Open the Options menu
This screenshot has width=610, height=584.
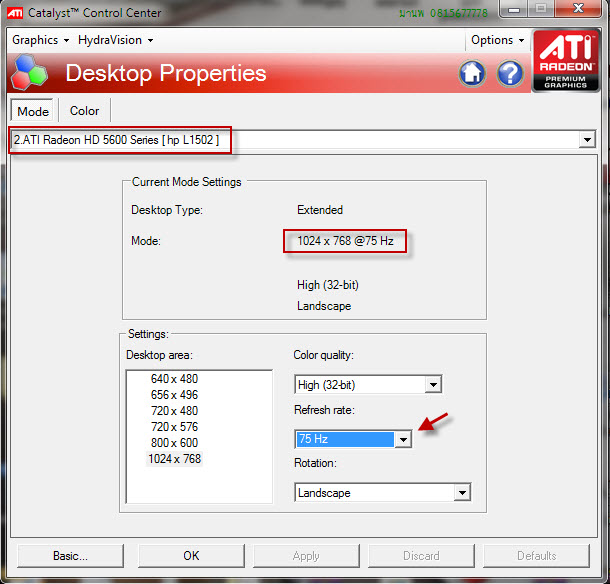point(498,40)
